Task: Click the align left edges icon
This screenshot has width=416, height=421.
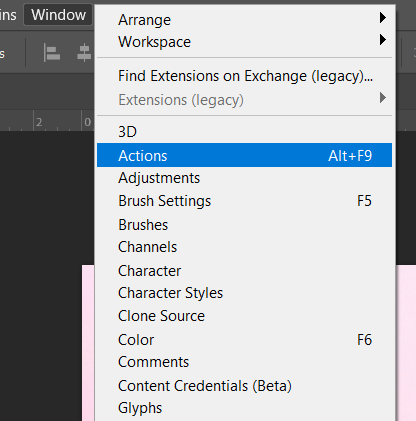Action: click(x=52, y=54)
